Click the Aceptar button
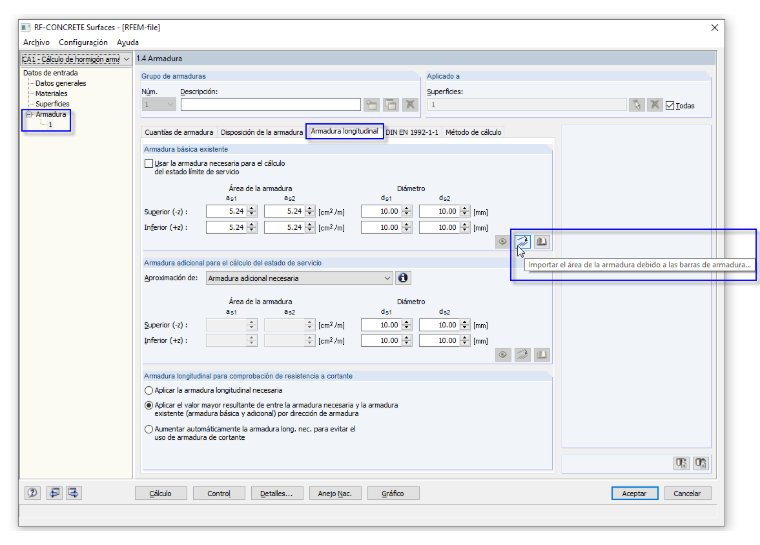760x545 pixels. 634,493
